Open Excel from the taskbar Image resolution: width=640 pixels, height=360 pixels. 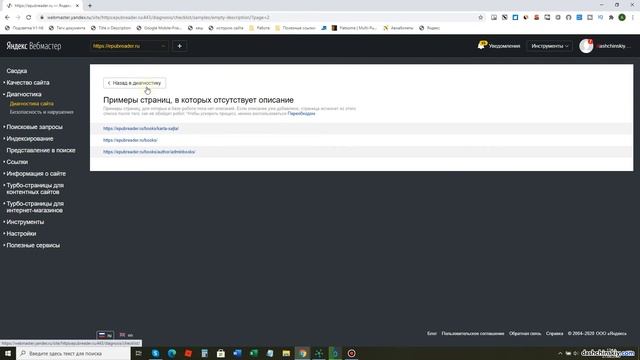tap(253, 353)
